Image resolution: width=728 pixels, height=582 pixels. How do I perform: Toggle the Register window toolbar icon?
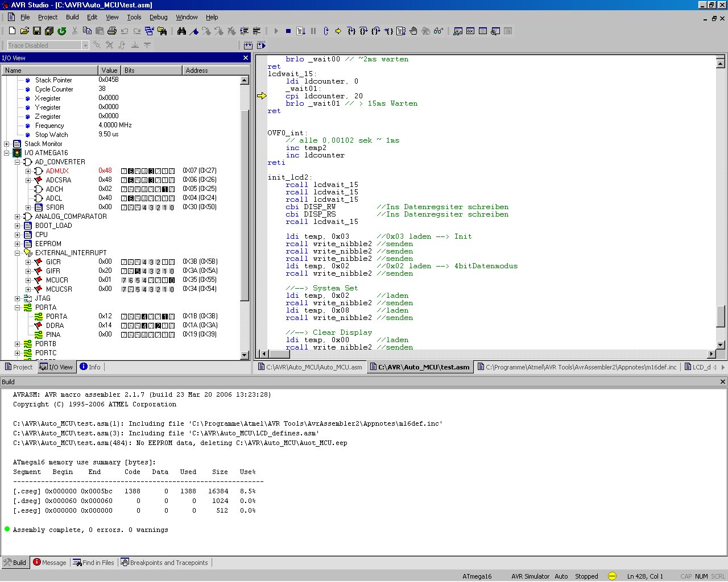(470, 31)
